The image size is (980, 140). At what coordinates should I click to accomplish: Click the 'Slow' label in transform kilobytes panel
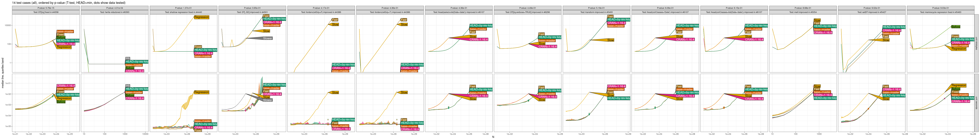(610, 40)
